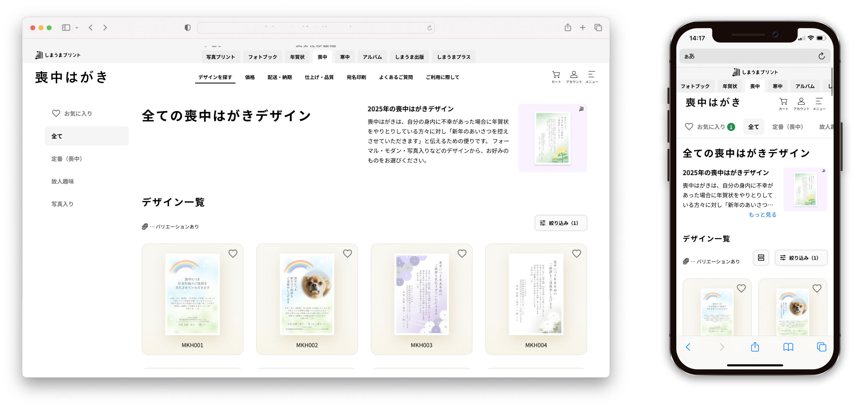Select 写真入り in the left sidebar
This screenshot has width=868, height=407.
(x=62, y=204)
